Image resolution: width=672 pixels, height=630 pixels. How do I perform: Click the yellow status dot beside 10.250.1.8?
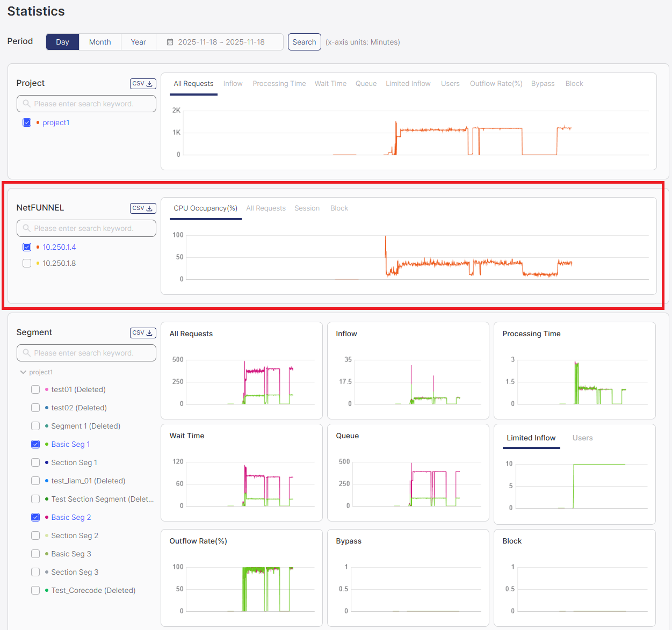tap(37, 263)
